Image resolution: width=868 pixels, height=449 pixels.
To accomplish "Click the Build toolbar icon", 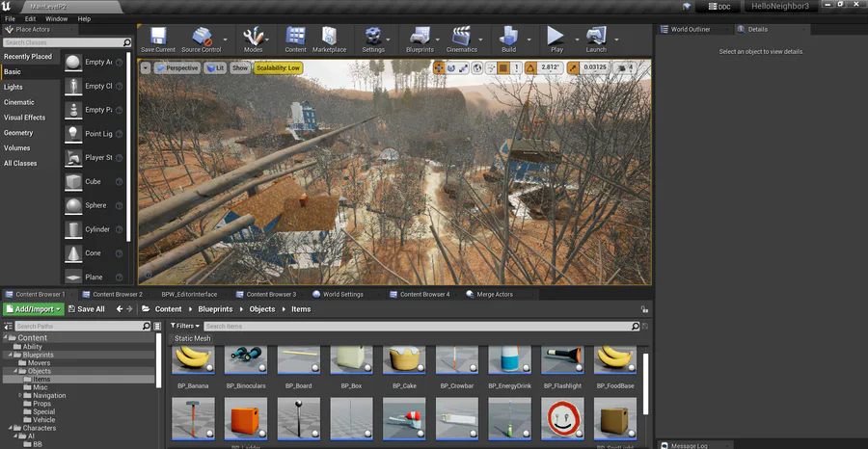I will point(508,36).
